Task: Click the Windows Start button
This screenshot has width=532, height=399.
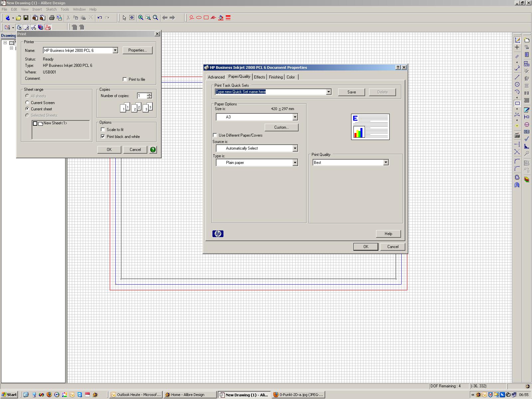Action: 9,395
